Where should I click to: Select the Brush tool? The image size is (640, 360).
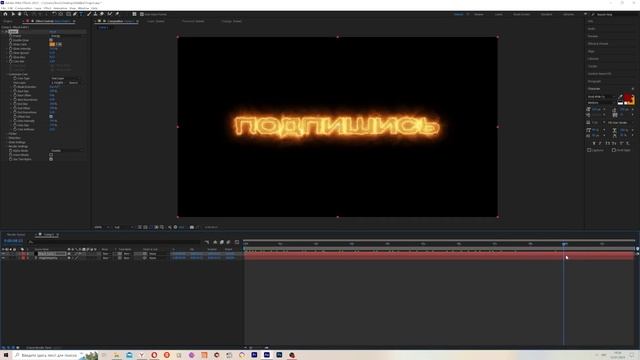pyautogui.click(x=89, y=14)
